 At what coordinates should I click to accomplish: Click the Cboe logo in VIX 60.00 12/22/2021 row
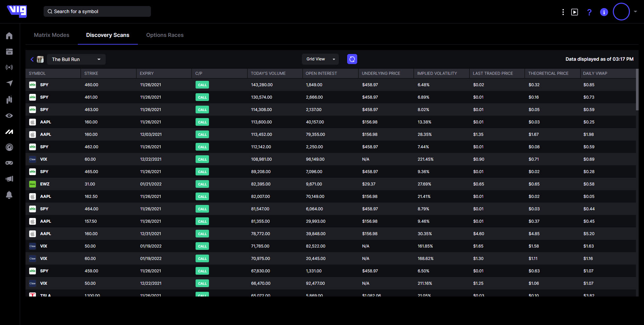click(33, 159)
